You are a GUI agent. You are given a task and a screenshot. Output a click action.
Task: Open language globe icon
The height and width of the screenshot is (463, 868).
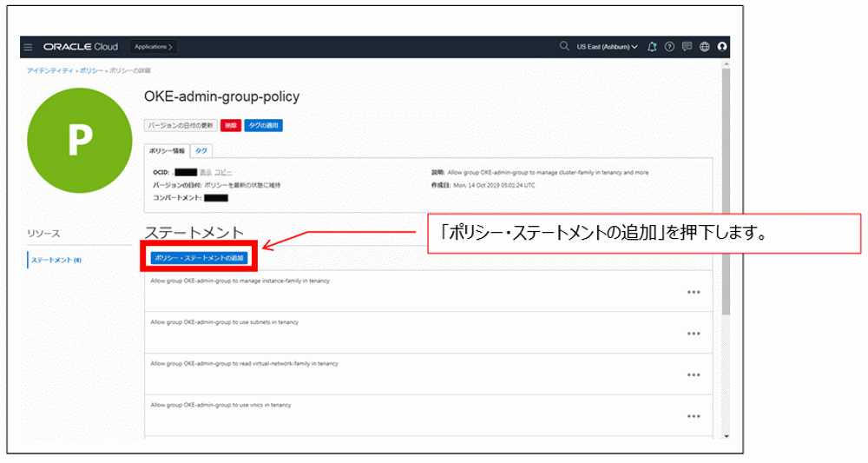[x=705, y=47]
